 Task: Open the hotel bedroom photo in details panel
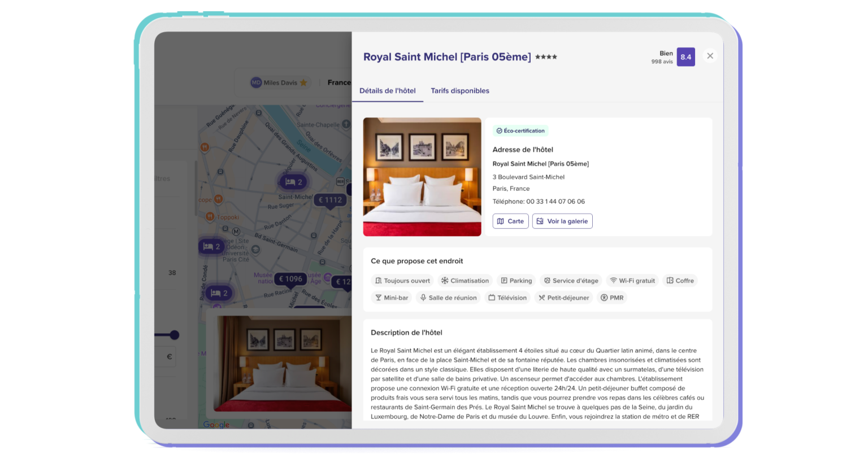pos(422,177)
